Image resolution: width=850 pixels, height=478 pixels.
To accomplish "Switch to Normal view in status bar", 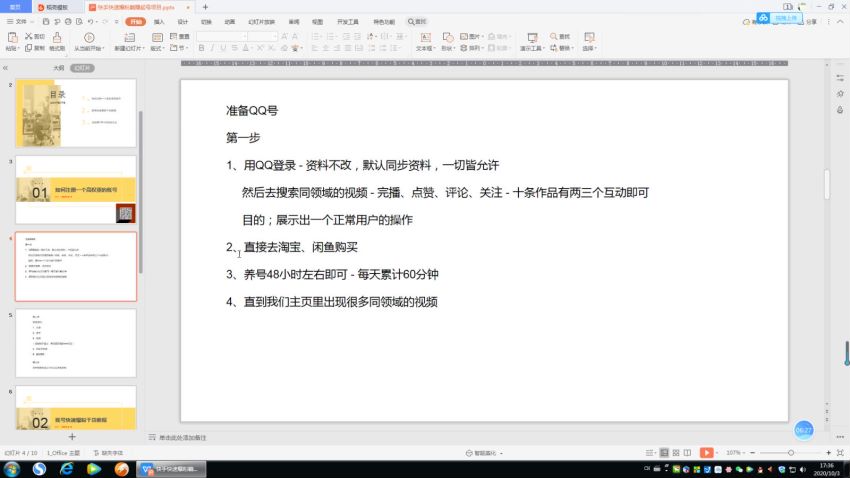I will [x=664, y=453].
